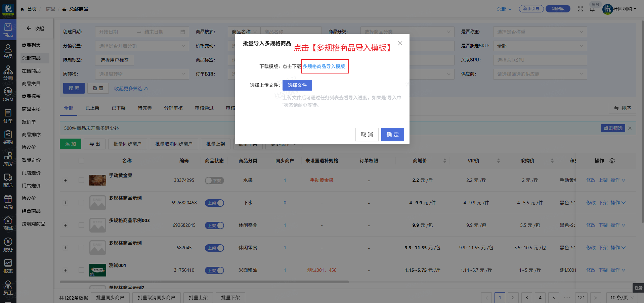Check the select-all checkbox in table header

(x=81, y=161)
